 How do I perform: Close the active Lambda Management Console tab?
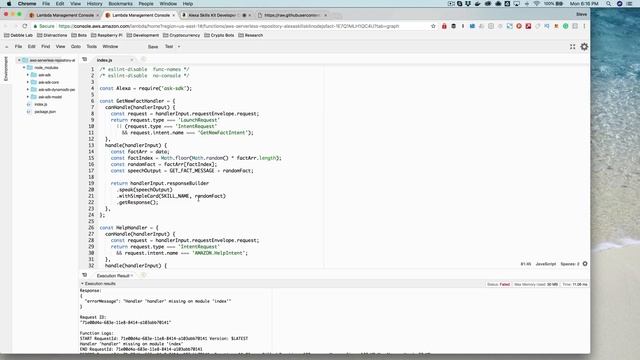(x=173, y=15)
